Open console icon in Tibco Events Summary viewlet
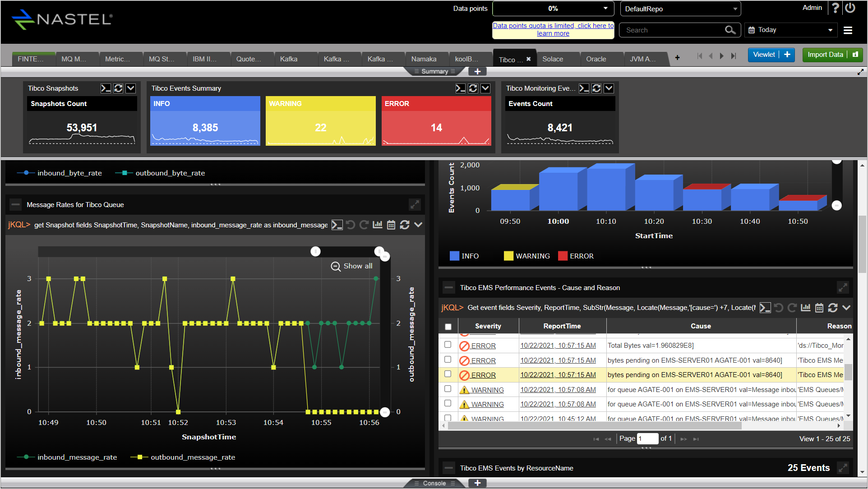868x489 pixels. (x=460, y=88)
